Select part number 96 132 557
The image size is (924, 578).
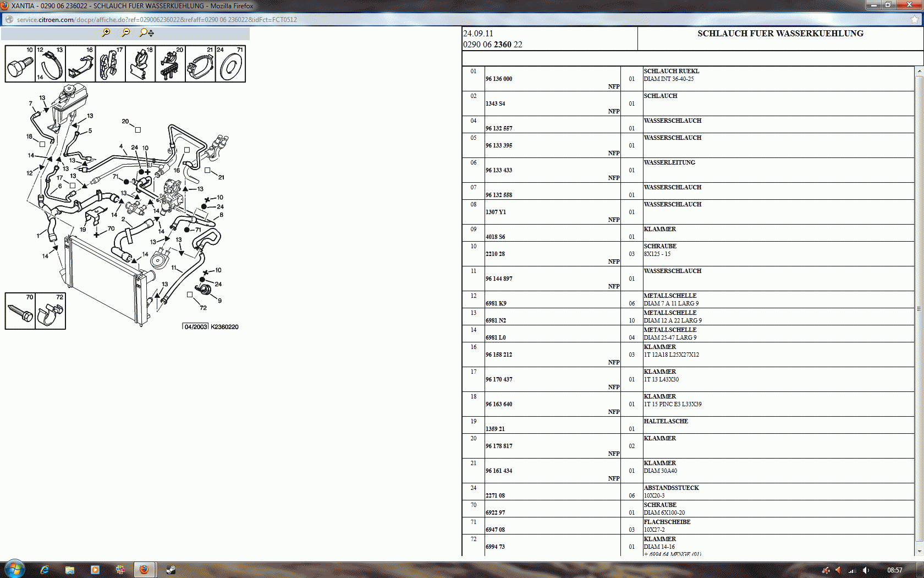499,128
